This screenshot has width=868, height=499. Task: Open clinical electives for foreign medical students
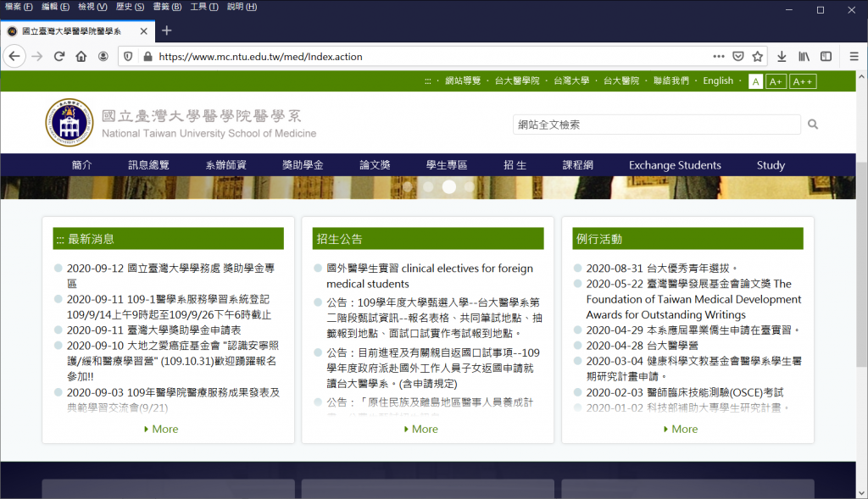point(430,276)
